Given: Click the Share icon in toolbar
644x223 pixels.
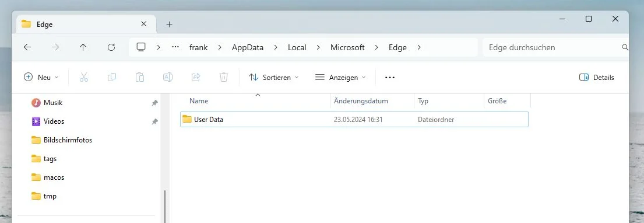Looking at the screenshot, I should click(x=196, y=77).
